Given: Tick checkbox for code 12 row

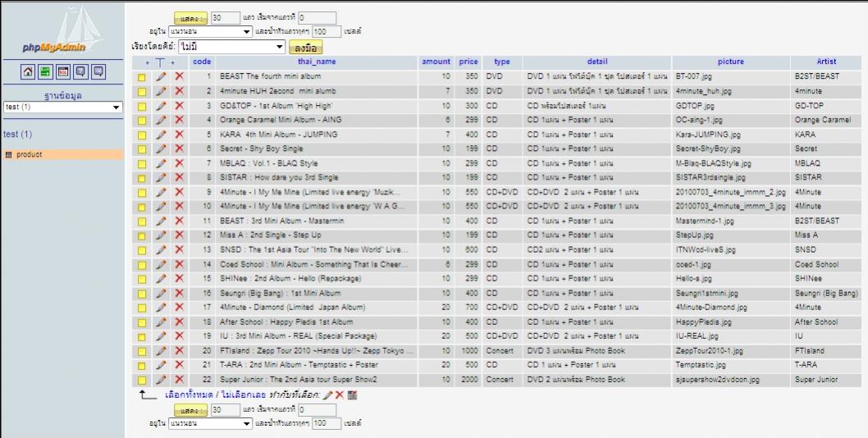Looking at the screenshot, I should [142, 236].
